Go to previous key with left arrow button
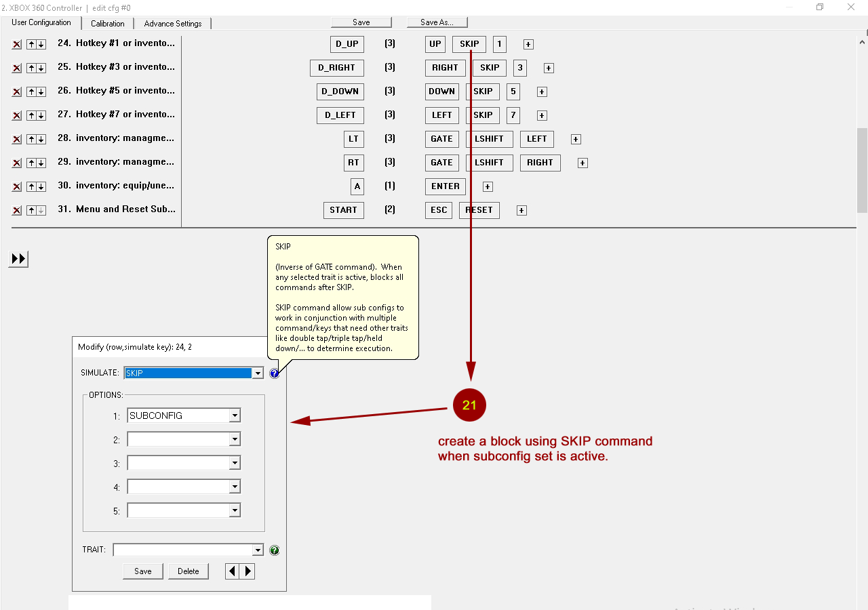The image size is (868, 610). [x=233, y=571]
